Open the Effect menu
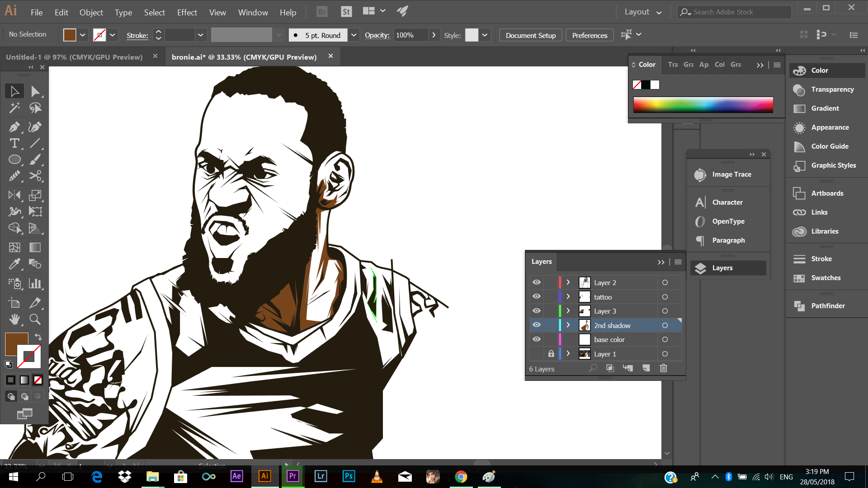Image resolution: width=868 pixels, height=488 pixels. 187,12
